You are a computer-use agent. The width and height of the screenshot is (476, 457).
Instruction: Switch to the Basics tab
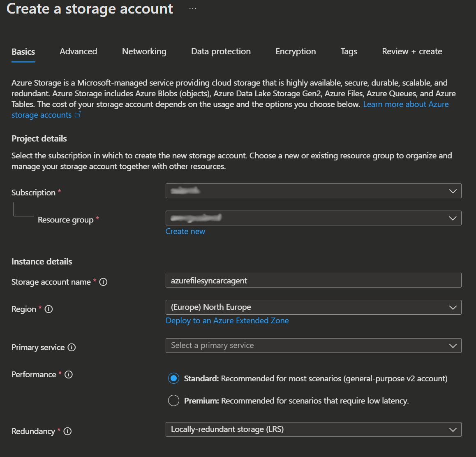[x=23, y=52]
